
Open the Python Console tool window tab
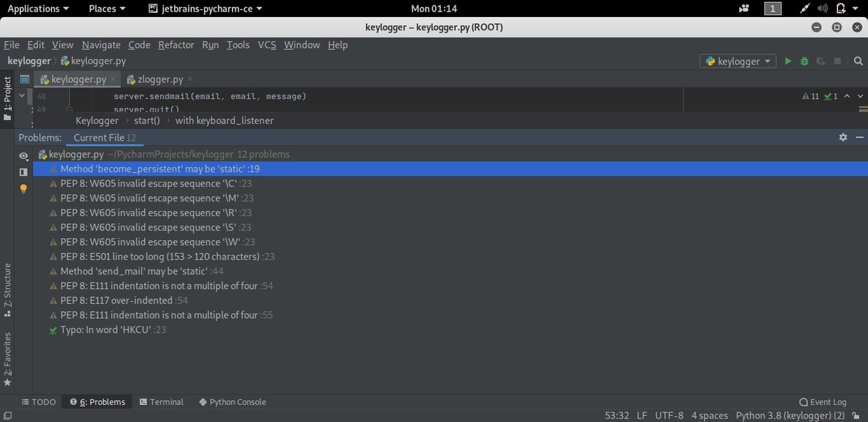(233, 402)
